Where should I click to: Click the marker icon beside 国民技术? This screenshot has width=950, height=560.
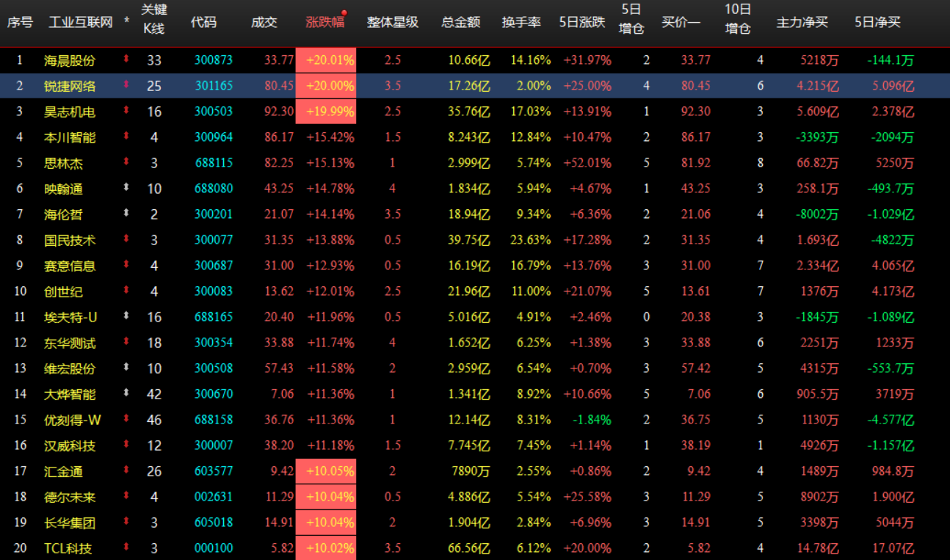(126, 239)
